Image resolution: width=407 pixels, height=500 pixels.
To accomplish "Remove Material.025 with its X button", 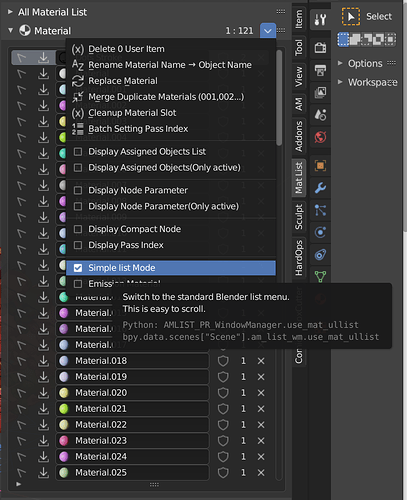I will 261,473.
